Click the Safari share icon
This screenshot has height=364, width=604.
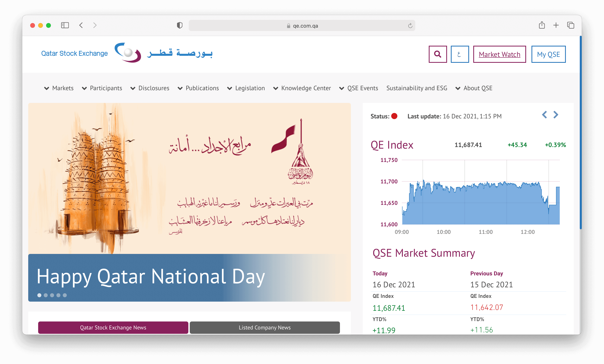(542, 25)
